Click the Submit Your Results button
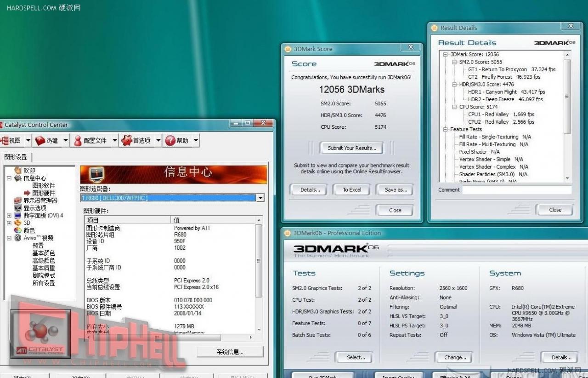The image size is (588, 378). 352,148
